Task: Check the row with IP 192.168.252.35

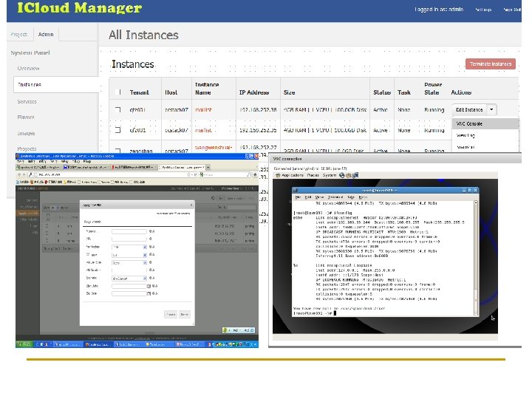Action: point(117,129)
